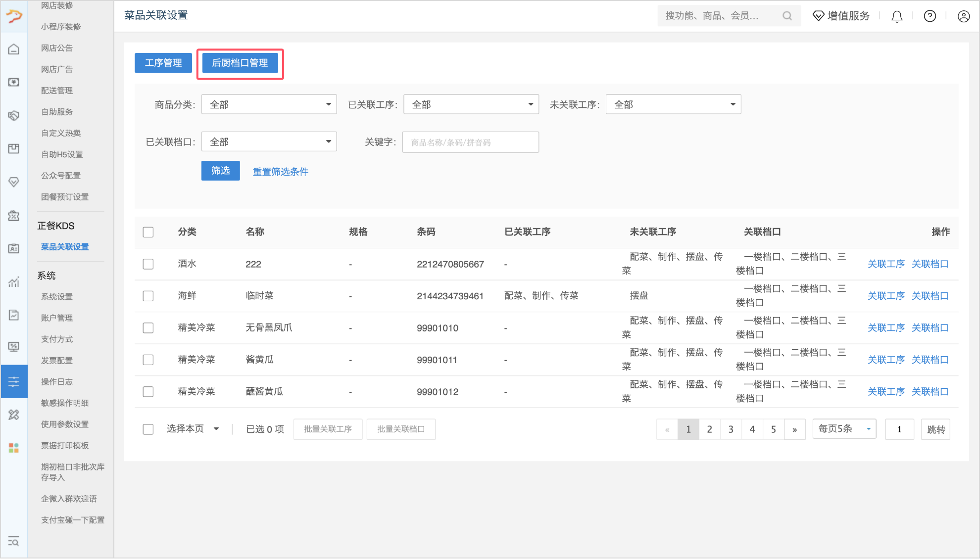Viewport: 980px width, 559px height.
Task: Check the 酱黄瓜 row checkbox
Action: 148,360
